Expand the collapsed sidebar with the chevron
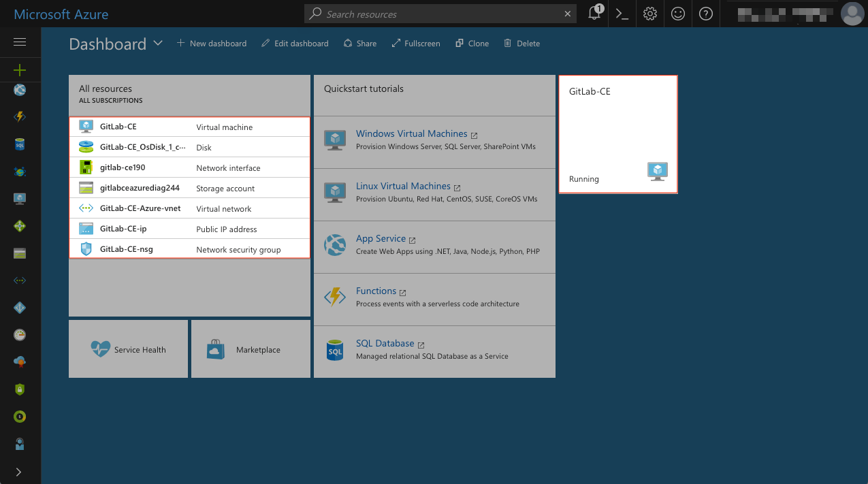This screenshot has width=868, height=484. point(20,471)
